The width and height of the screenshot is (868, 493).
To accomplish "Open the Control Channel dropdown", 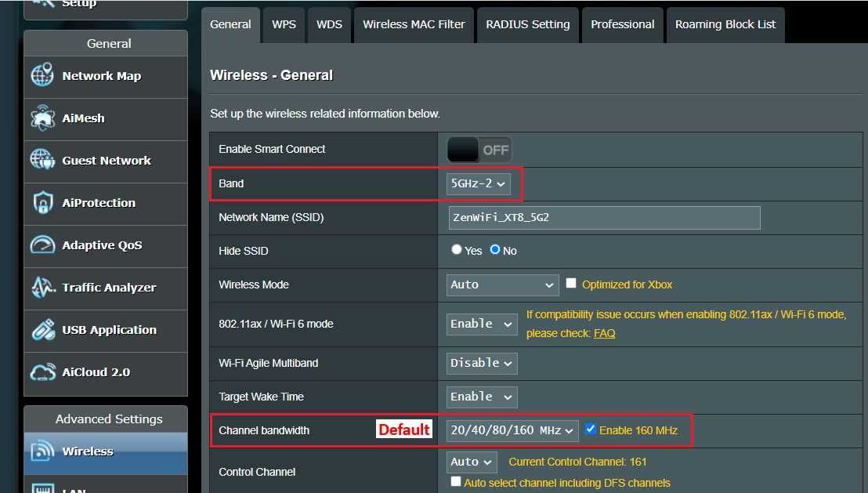I will [x=472, y=462].
